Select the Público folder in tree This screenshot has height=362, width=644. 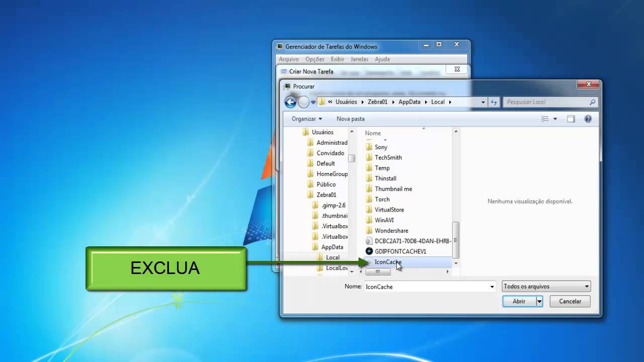[x=326, y=185]
